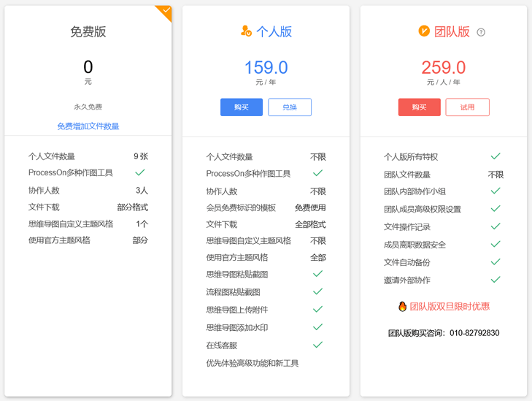Image resolution: width=532 pixels, height=401 pixels.
Task: Click the 部分格式 download value
Action: (133, 207)
